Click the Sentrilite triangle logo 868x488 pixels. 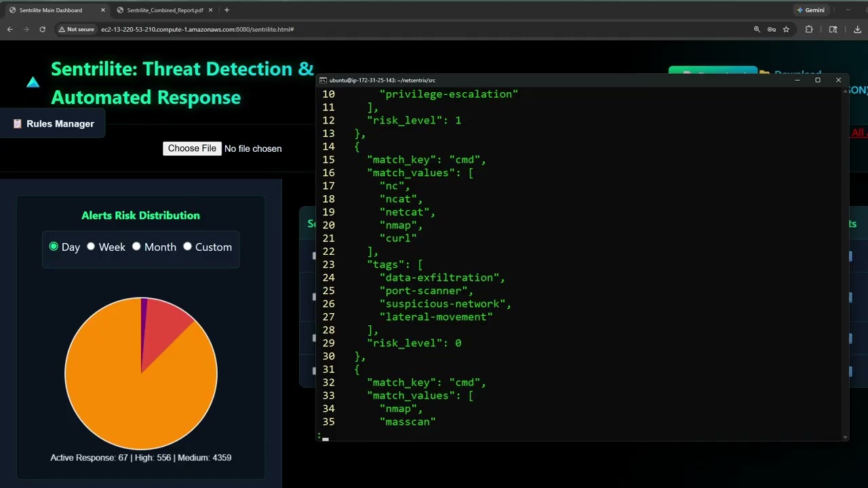[33, 83]
